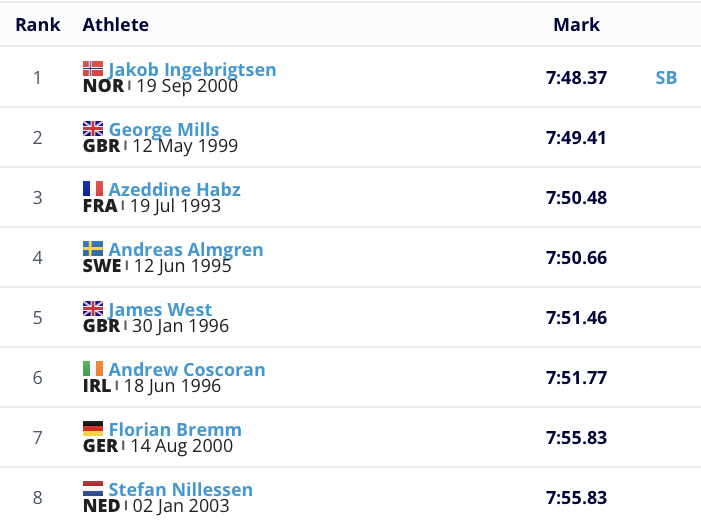The height and width of the screenshot is (526, 701).
Task: Open George Mills athlete profile
Action: (164, 130)
